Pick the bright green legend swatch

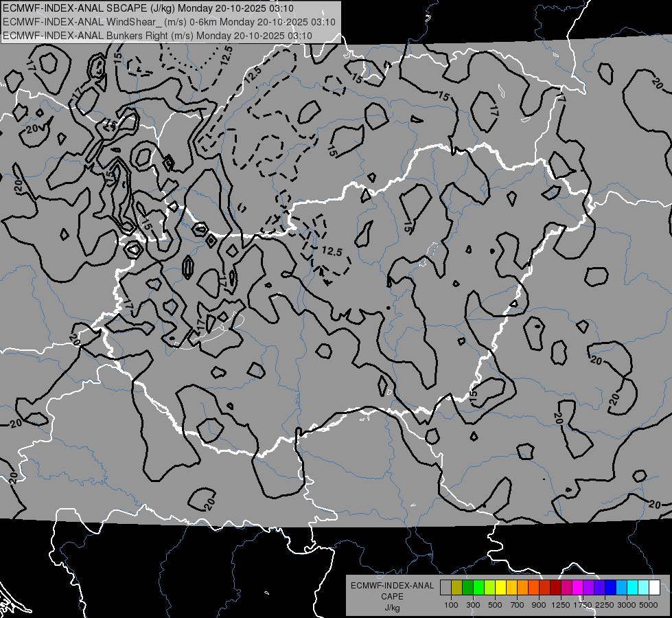tap(478, 588)
